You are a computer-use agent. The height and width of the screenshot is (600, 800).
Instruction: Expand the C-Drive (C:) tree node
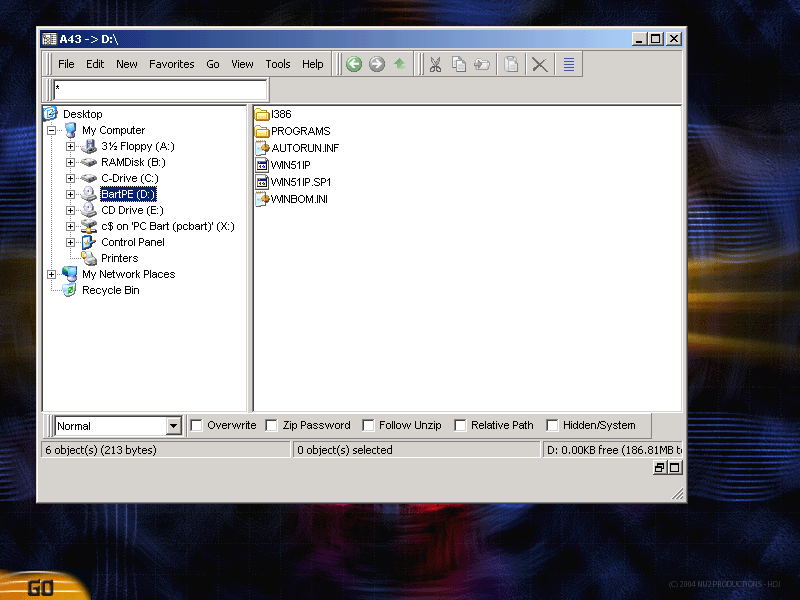click(x=71, y=178)
